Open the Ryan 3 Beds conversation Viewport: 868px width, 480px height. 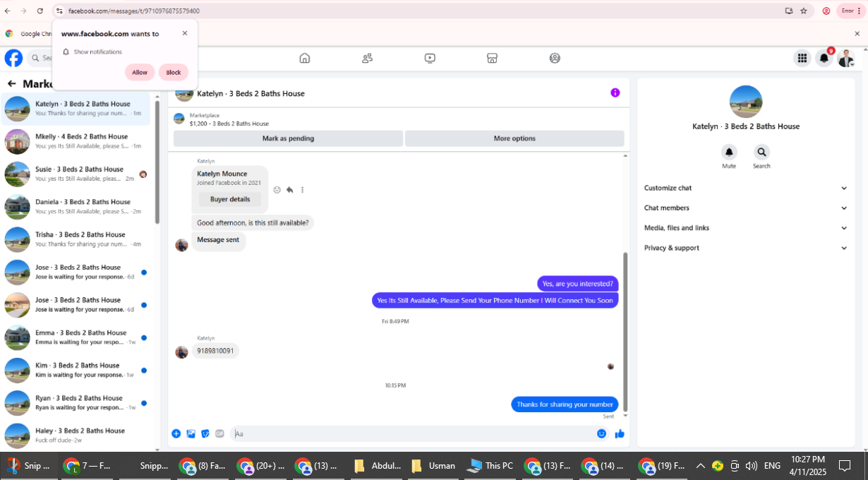(x=76, y=402)
